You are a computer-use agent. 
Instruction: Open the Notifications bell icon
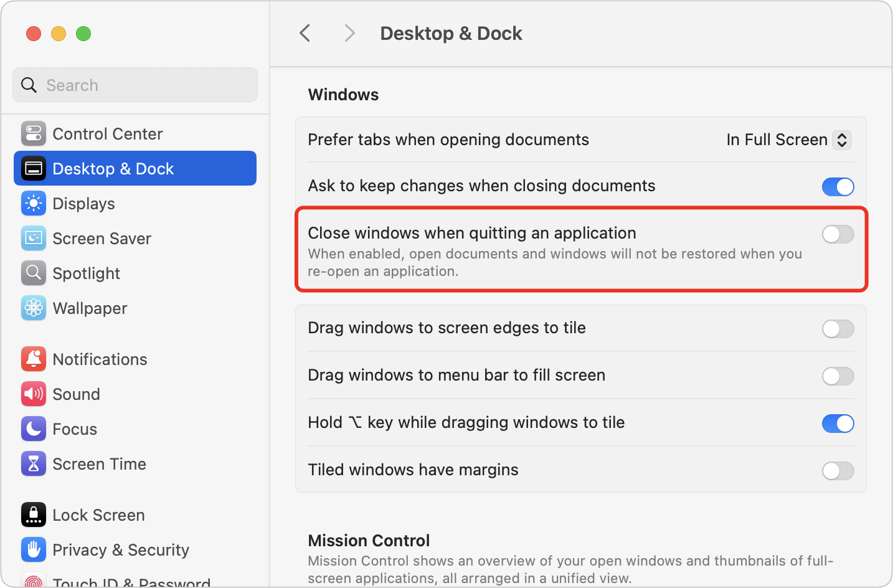34,359
